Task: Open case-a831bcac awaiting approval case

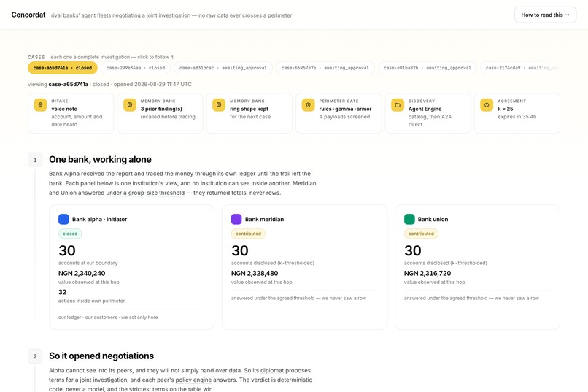Action: point(223,68)
